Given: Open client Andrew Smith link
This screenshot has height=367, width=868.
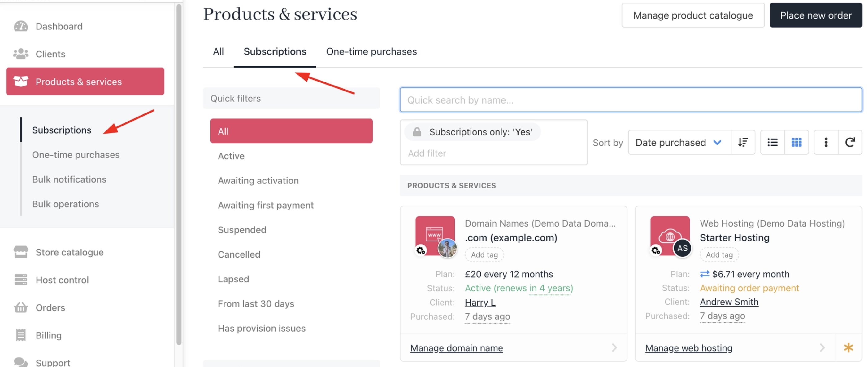Looking at the screenshot, I should (x=729, y=302).
